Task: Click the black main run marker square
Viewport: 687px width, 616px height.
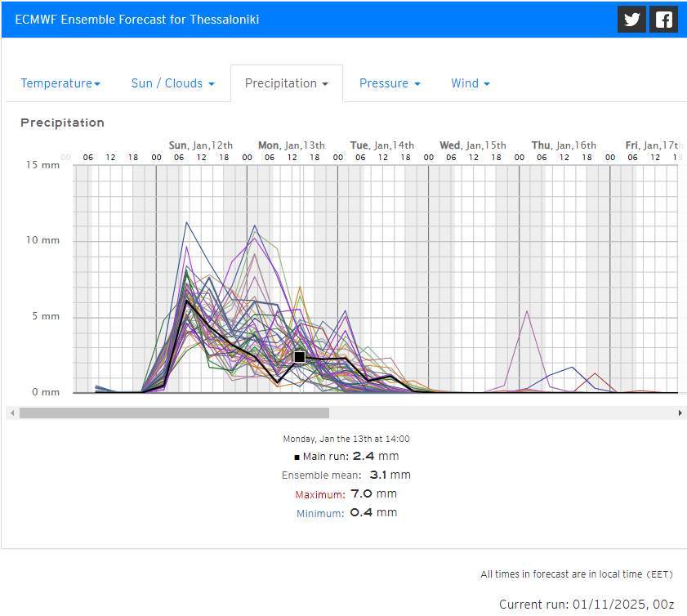Action: pos(300,357)
